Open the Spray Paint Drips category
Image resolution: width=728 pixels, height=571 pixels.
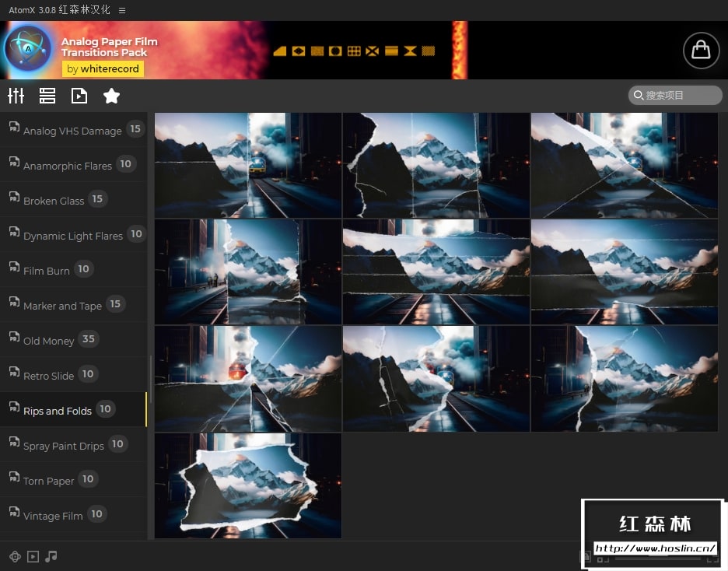point(73,445)
